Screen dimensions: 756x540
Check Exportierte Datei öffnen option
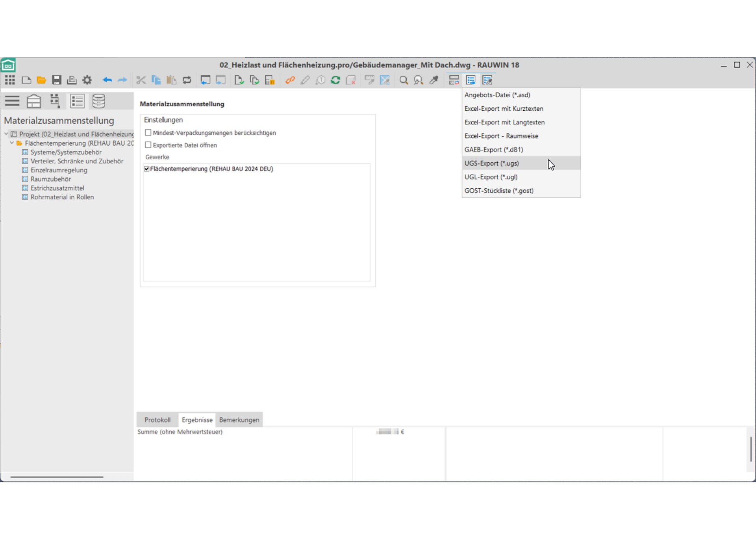pos(148,145)
